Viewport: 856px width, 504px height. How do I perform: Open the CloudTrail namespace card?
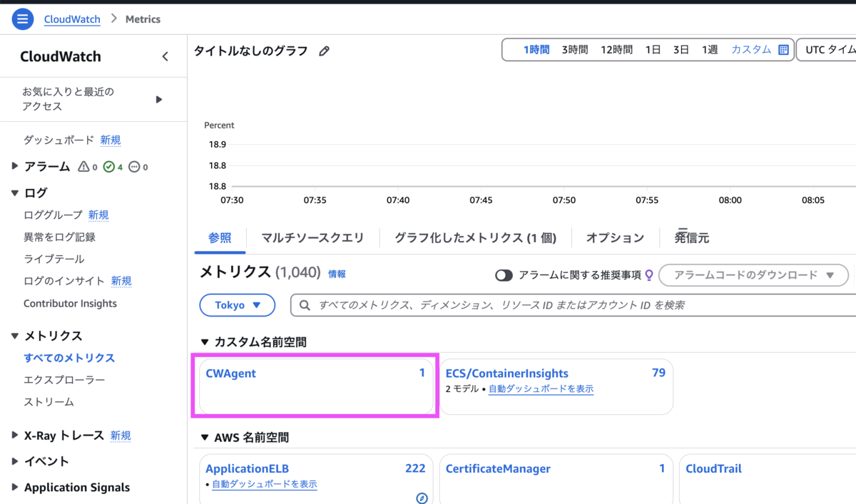(x=768, y=479)
